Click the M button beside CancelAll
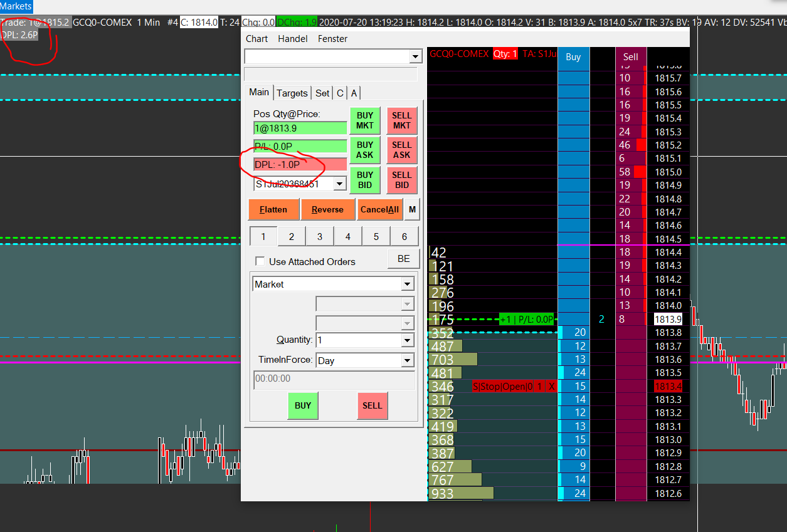Screen dimensions: 787x532 412,209
